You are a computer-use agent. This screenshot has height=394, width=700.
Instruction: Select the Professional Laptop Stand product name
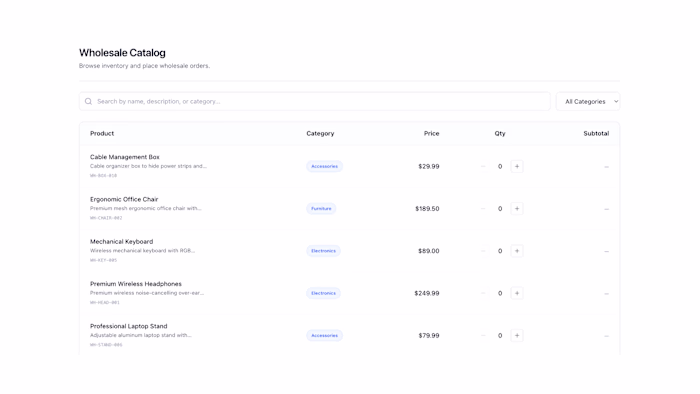(129, 326)
